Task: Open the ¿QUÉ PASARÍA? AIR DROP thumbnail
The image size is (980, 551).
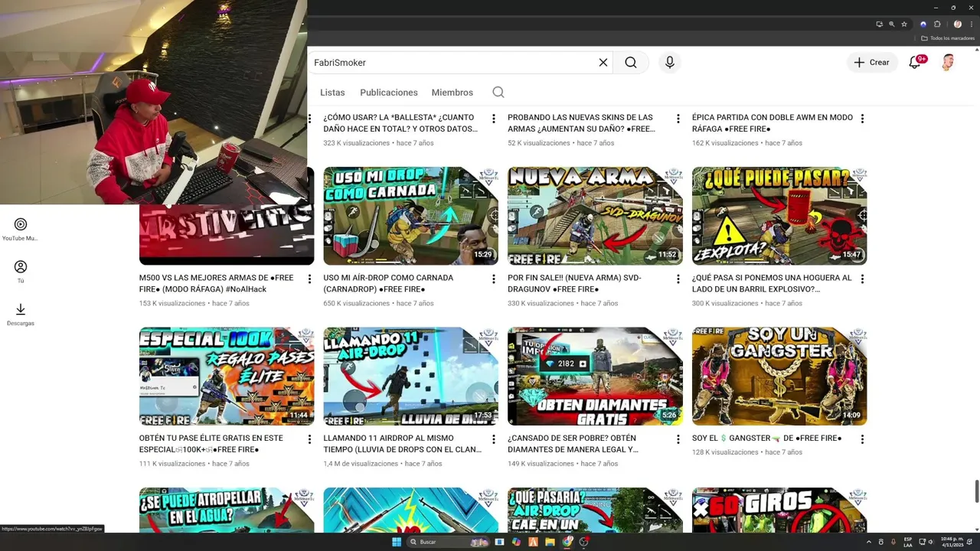Action: pyautogui.click(x=595, y=510)
